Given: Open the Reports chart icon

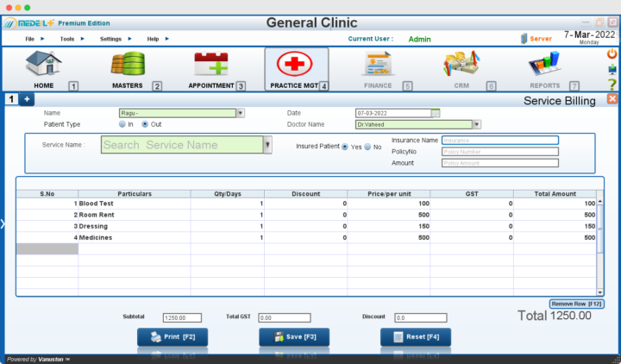Looking at the screenshot, I should click(x=544, y=66).
